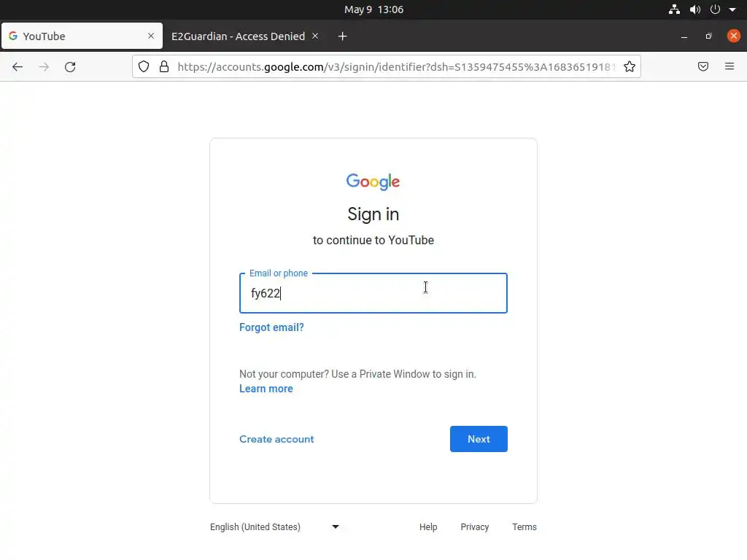
Task: Click the Google logo
Action: click(373, 182)
